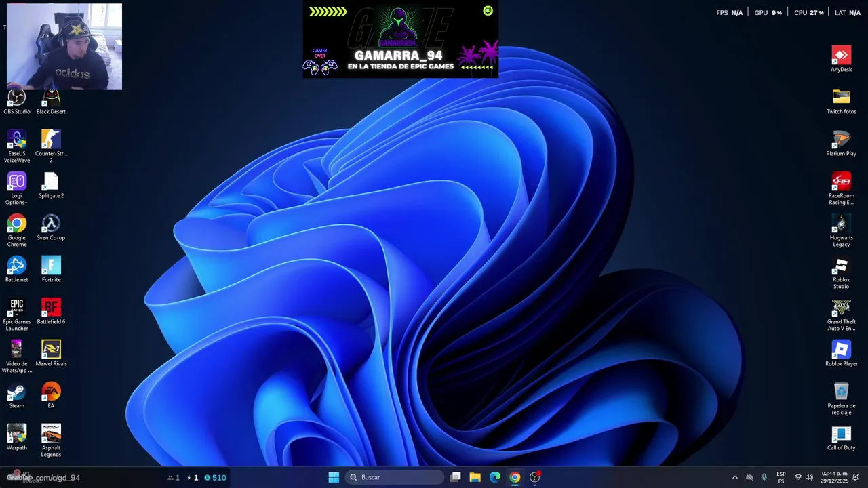This screenshot has width=868, height=488.
Task: Open Epic Games Launcher shortcut
Action: click(17, 314)
